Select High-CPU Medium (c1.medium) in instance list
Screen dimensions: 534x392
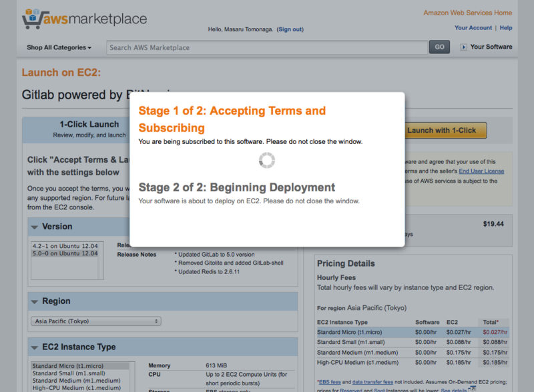[x=80, y=388]
